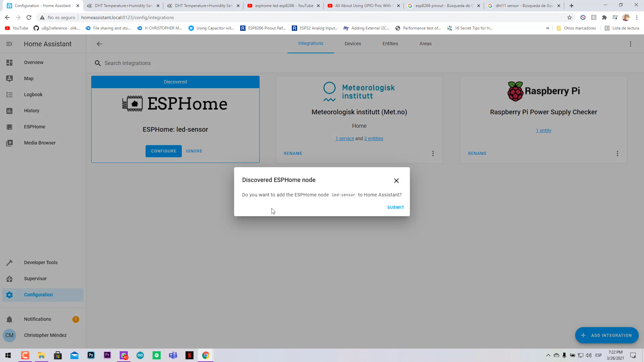Open Supervisor in the sidebar

(35, 279)
